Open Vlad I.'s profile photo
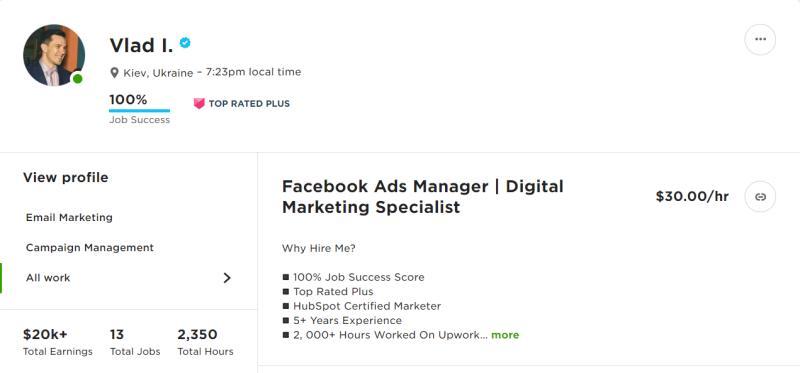The image size is (800, 373). (x=54, y=55)
